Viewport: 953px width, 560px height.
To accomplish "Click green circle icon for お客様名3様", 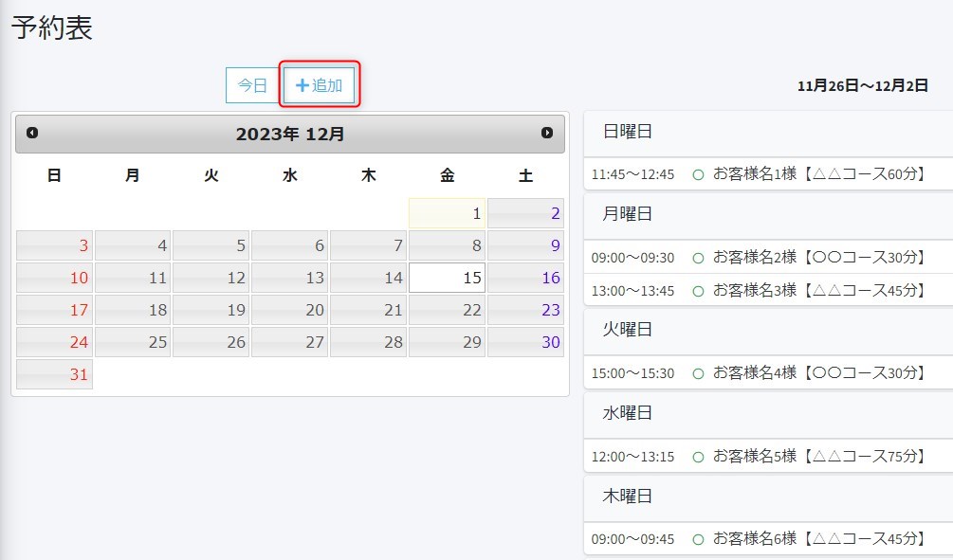I will 698,290.
